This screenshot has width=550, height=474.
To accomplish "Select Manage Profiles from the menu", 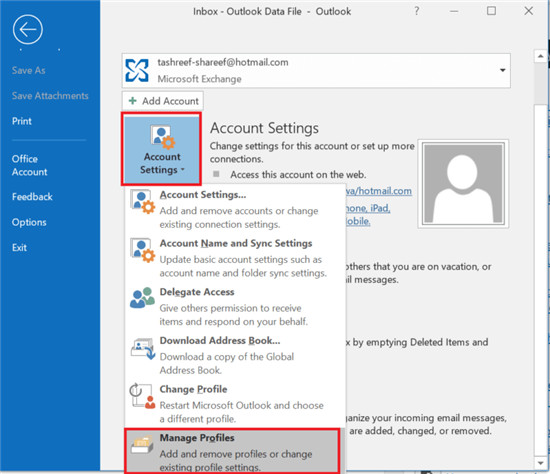I will [232, 451].
